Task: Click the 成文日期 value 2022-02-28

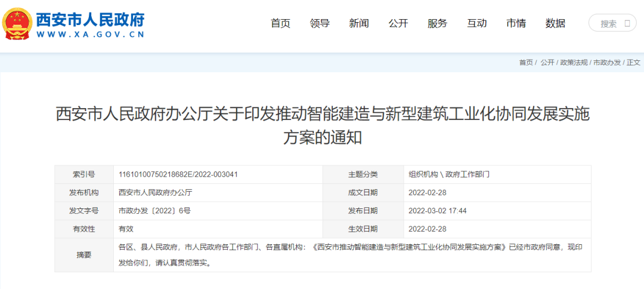Action: click(428, 192)
